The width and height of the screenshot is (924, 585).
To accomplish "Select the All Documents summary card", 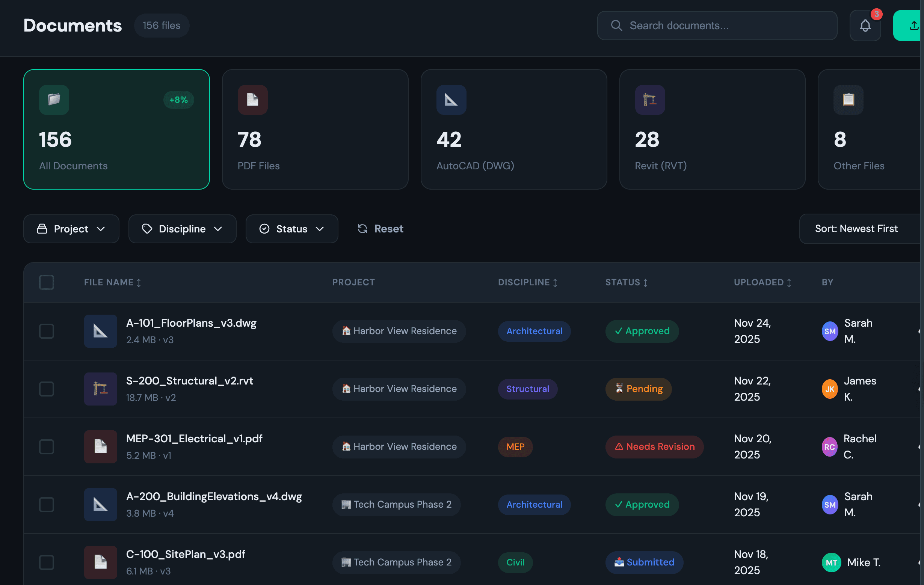I will pos(116,129).
